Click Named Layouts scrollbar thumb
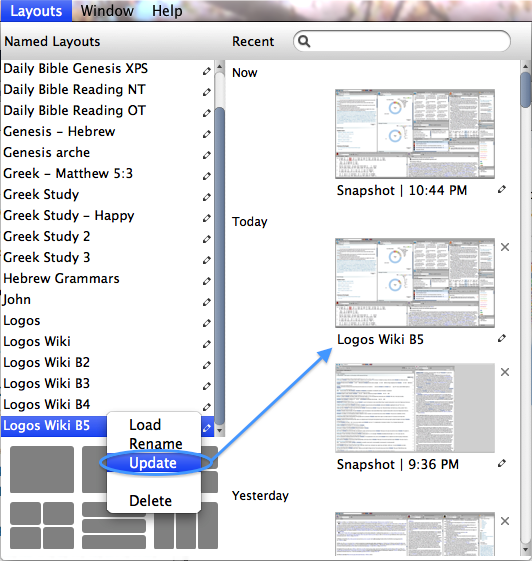The image size is (532, 561). (220, 266)
